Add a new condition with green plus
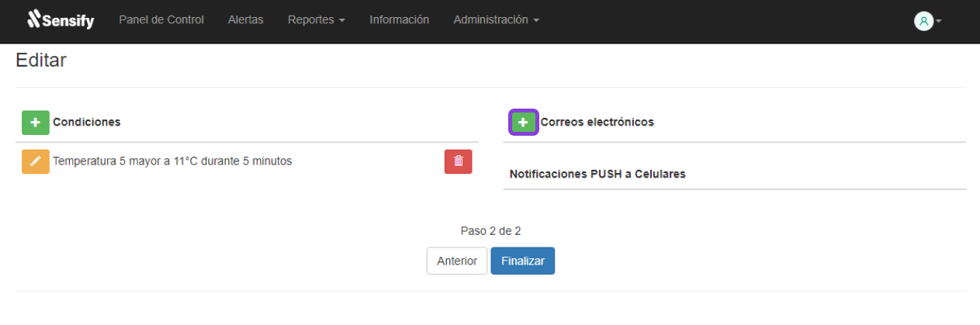Viewport: 980px width, 325px height. click(35, 123)
